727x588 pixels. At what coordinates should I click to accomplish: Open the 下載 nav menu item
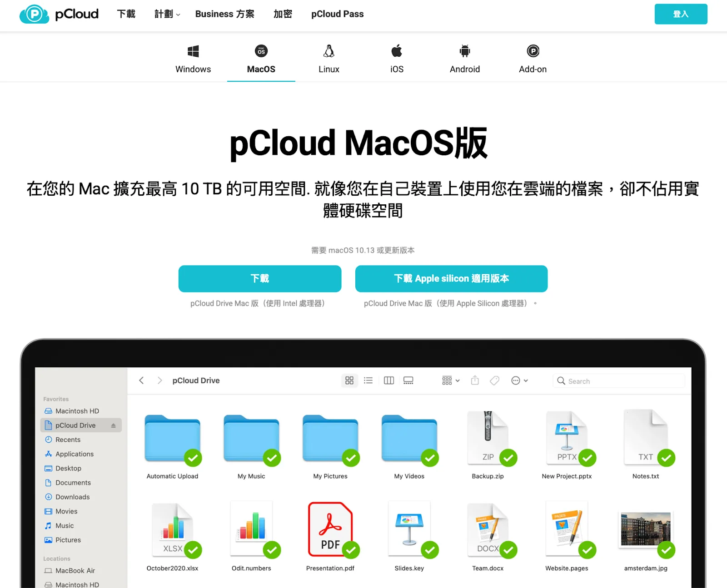(126, 14)
